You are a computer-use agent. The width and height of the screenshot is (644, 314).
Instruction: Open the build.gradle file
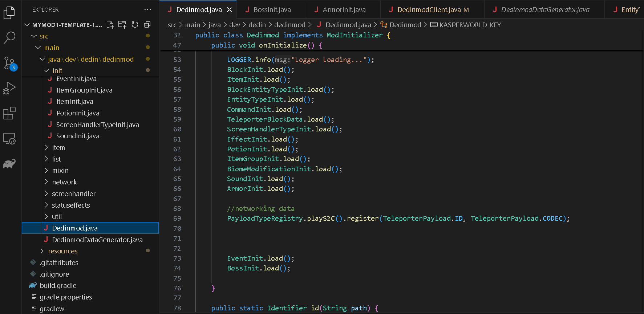click(58, 285)
